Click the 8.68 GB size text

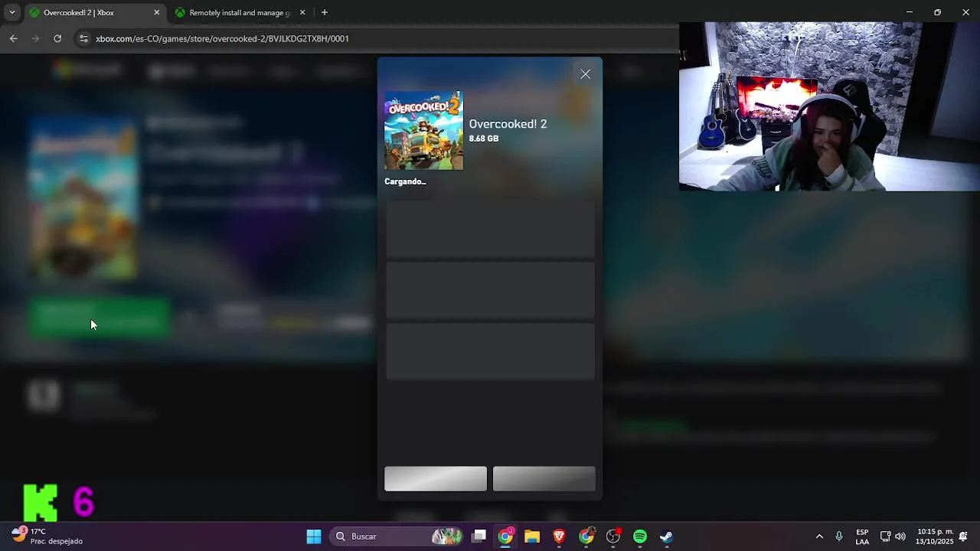click(483, 139)
